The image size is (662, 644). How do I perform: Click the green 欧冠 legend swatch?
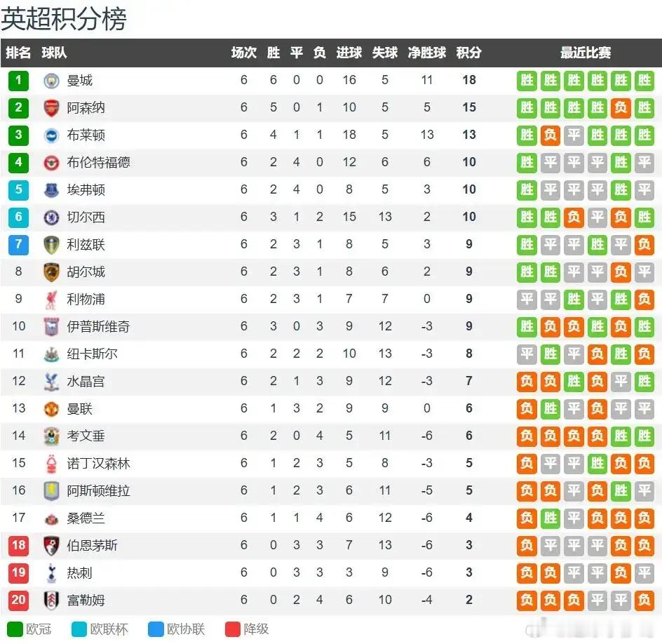[15, 629]
